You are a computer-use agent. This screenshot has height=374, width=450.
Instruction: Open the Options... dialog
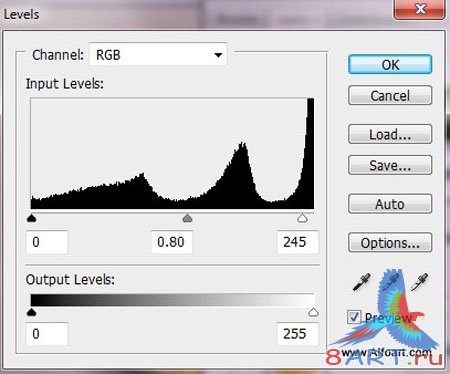[x=390, y=243]
